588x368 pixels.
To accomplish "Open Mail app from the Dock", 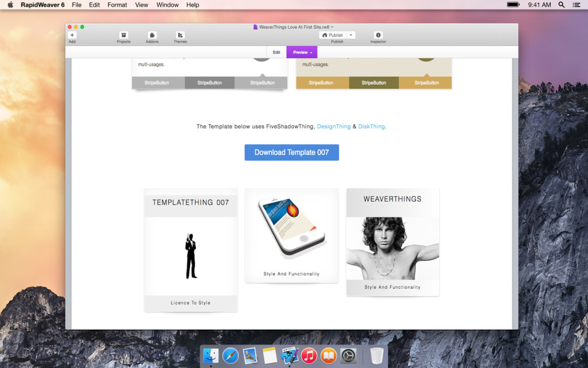I will click(250, 355).
